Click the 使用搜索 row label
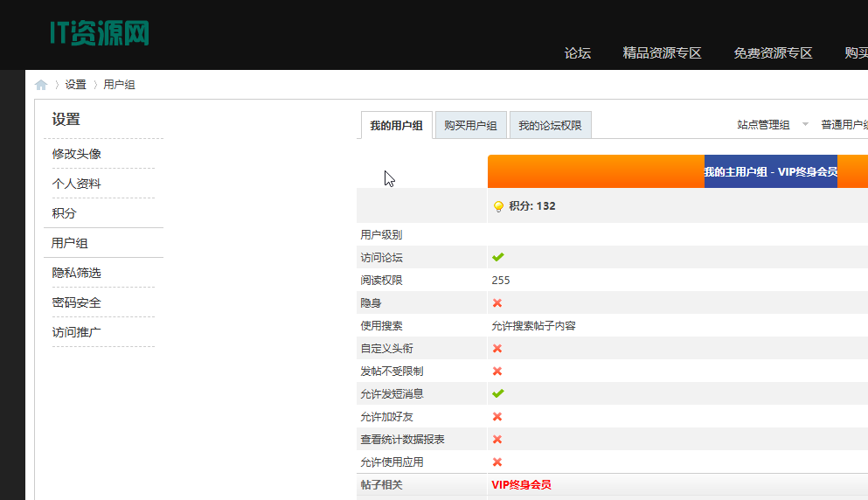 (381, 325)
